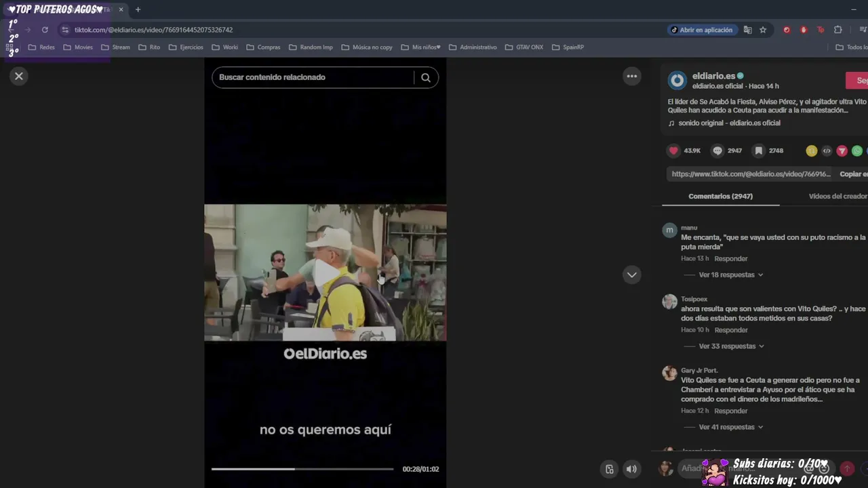The image size is (868, 488).
Task: Open the Ejercicios bookmarks folder
Action: point(186,47)
